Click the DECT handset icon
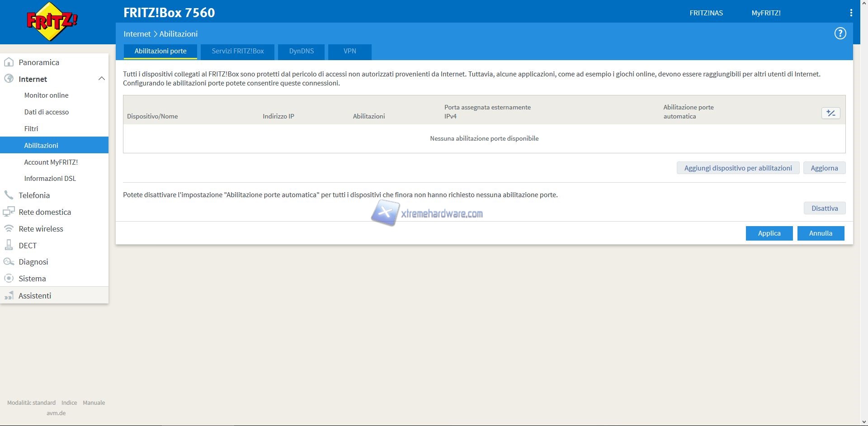Screen dimensions: 868x426 [9, 246]
